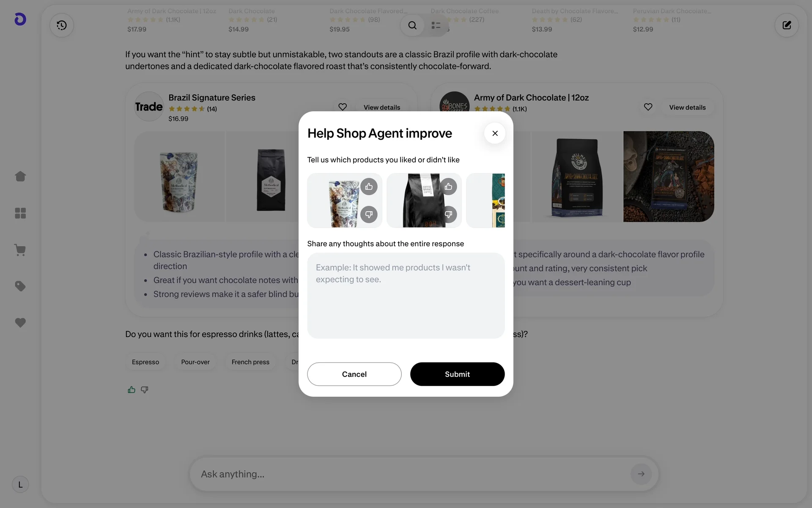Screen dimensions: 812x508
Task: Open the Home sidebar icon
Action: 20,176
